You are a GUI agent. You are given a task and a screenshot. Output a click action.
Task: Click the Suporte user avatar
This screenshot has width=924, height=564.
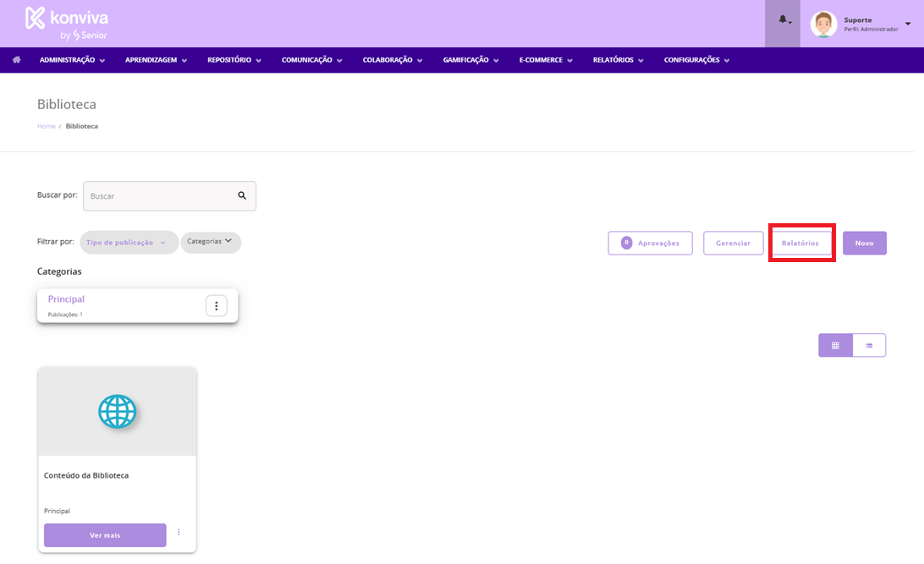pyautogui.click(x=823, y=24)
